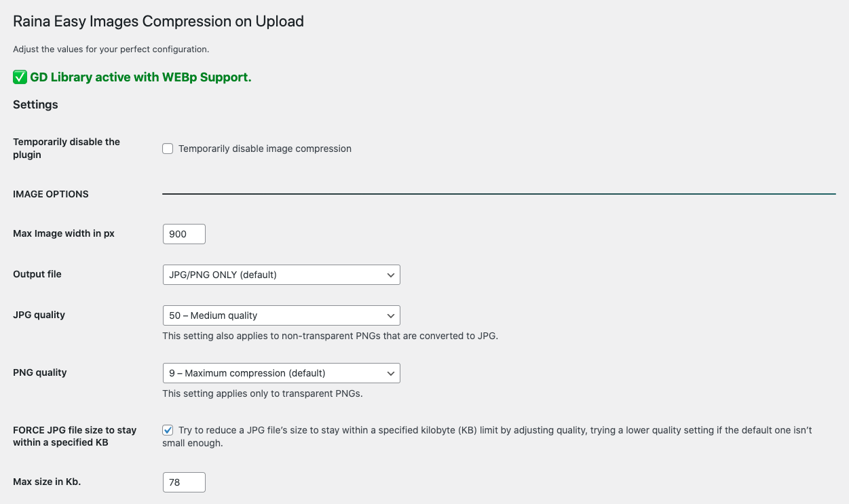This screenshot has width=849, height=504.
Task: Click the "Output file" row label
Action: (x=37, y=274)
